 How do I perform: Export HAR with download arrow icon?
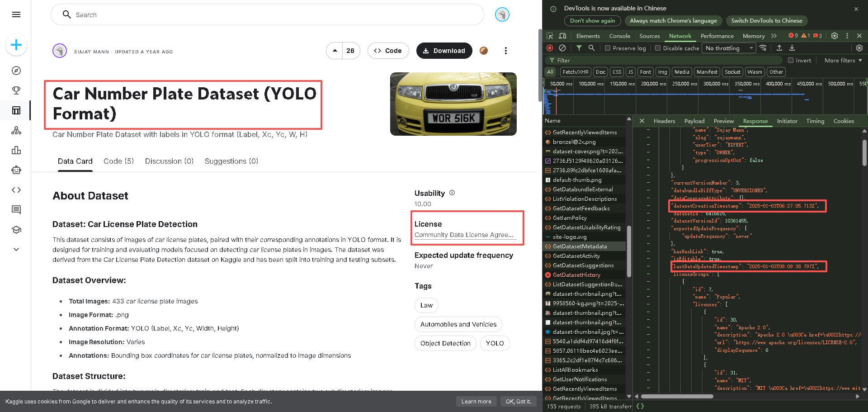792,48
